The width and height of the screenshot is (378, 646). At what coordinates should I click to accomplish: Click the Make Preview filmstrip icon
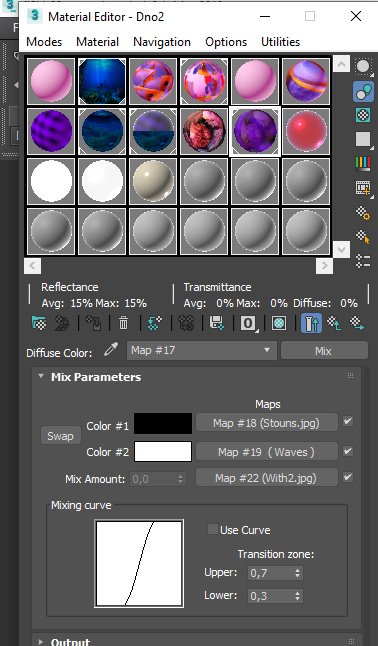tap(363, 188)
